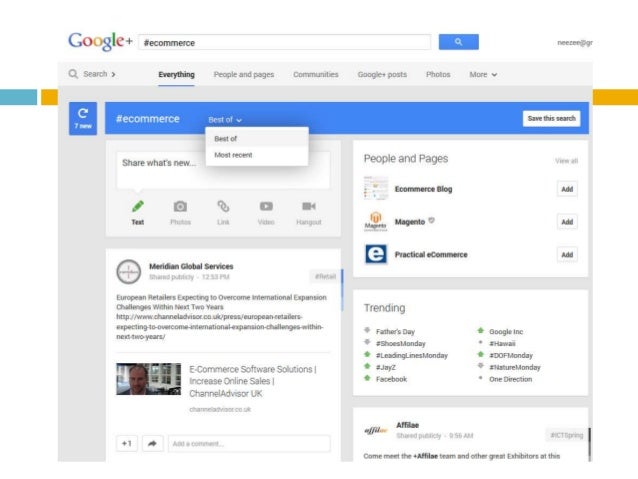Click trending topic Facebook
638x479 pixels.
pyautogui.click(x=391, y=378)
